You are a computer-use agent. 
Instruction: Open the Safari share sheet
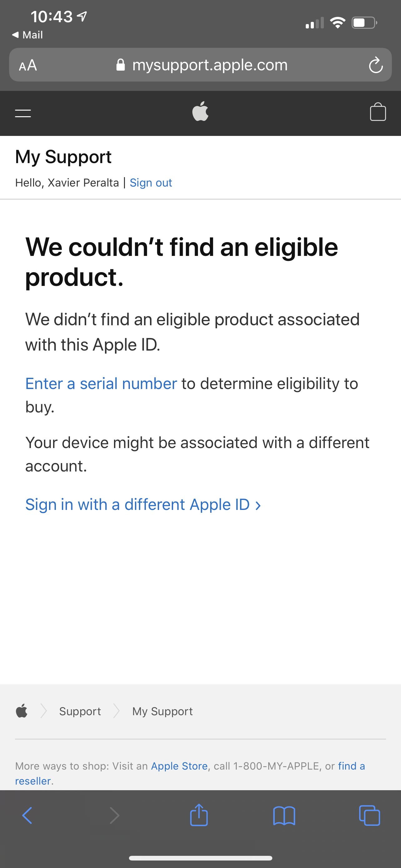coord(199,815)
